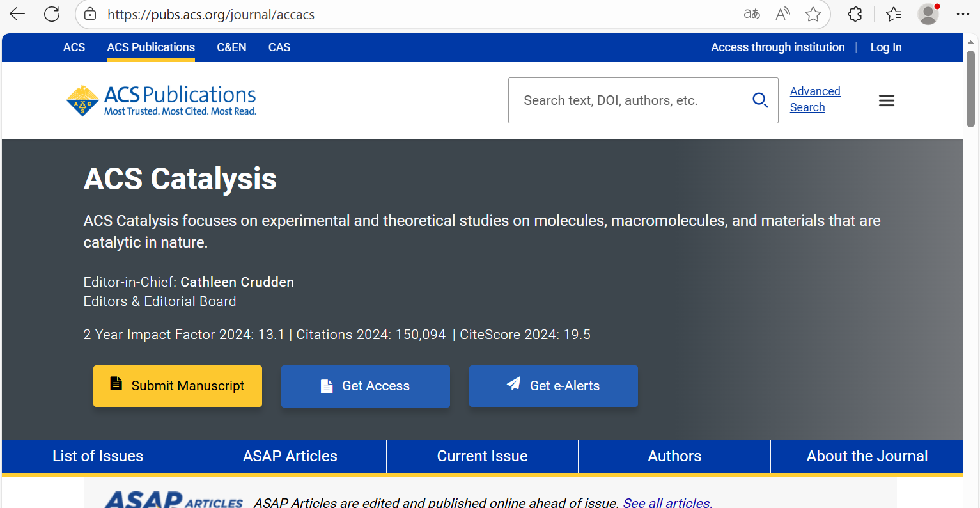
Task: Open the hamburger navigation menu
Action: pyautogui.click(x=886, y=100)
